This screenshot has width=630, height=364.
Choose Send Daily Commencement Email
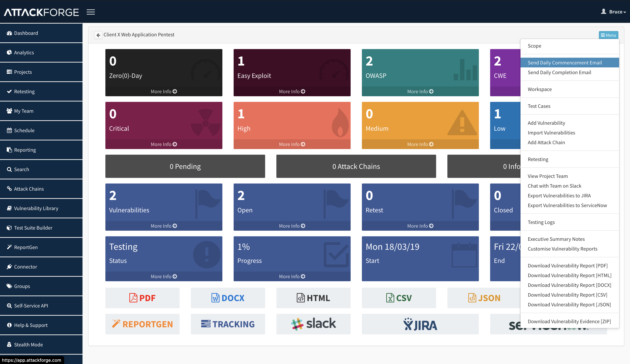tap(569, 62)
